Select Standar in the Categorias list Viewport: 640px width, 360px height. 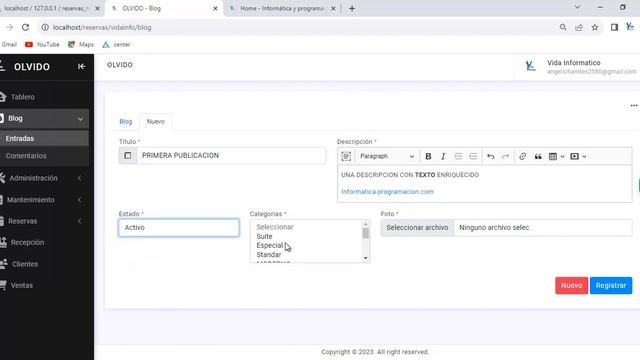269,255
